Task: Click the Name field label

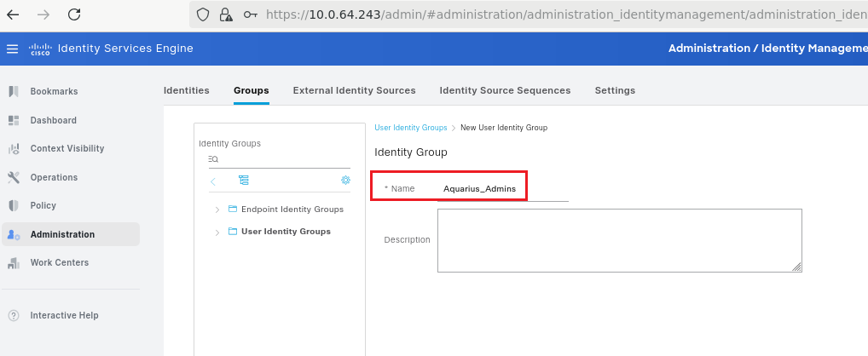Action: pos(400,188)
